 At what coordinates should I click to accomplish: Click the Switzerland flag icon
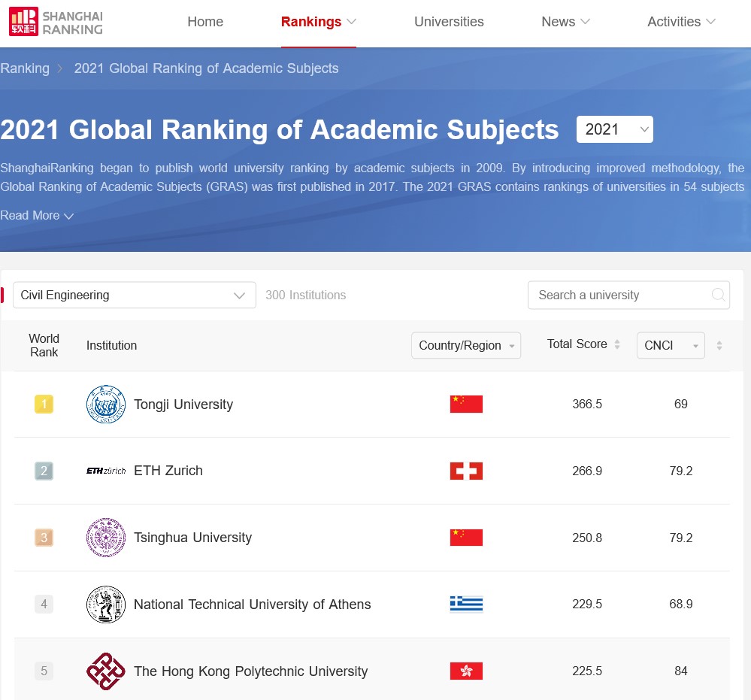(466, 471)
